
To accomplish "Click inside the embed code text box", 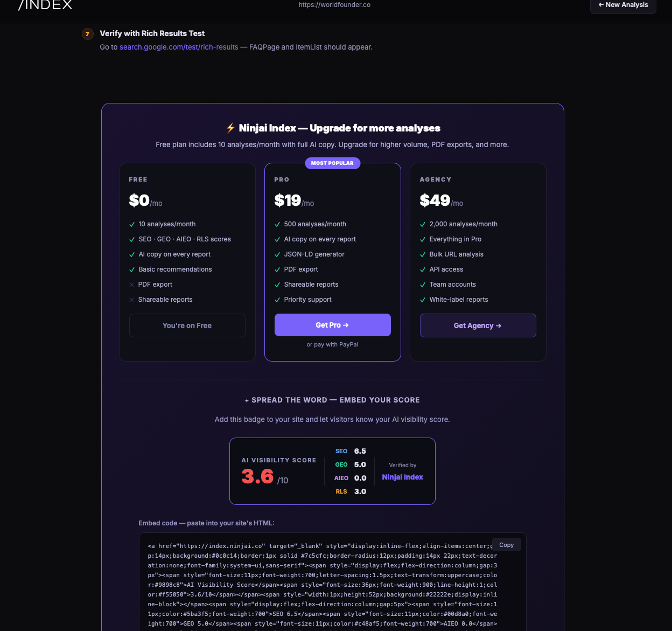I will click(323, 585).
